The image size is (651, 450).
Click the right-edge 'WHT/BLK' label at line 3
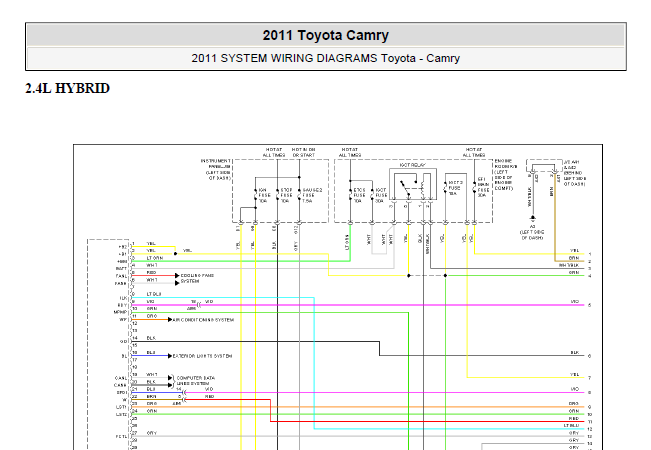click(x=569, y=265)
